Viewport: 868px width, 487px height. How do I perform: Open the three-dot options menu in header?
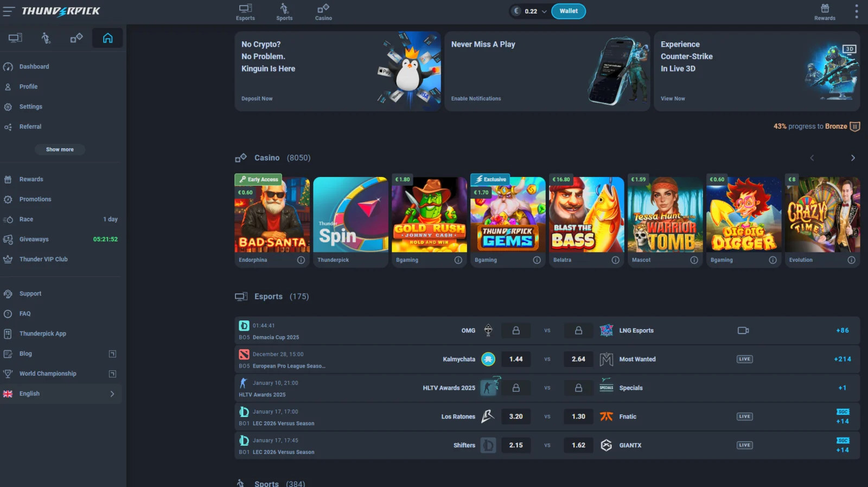[x=857, y=11]
